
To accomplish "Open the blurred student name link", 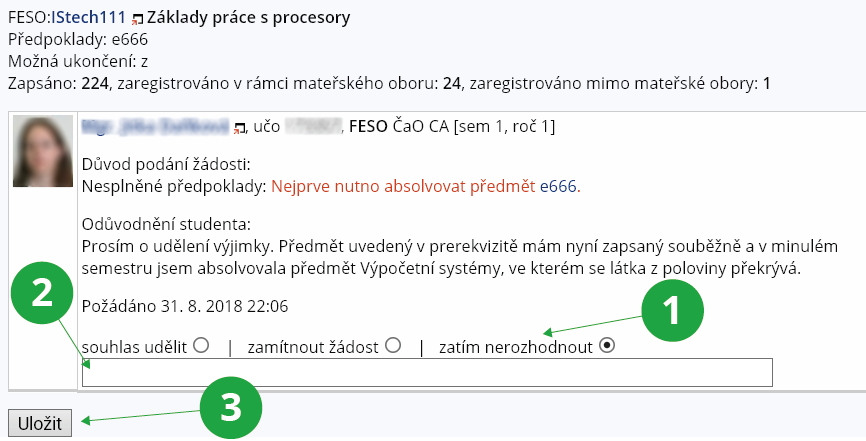I will point(157,127).
